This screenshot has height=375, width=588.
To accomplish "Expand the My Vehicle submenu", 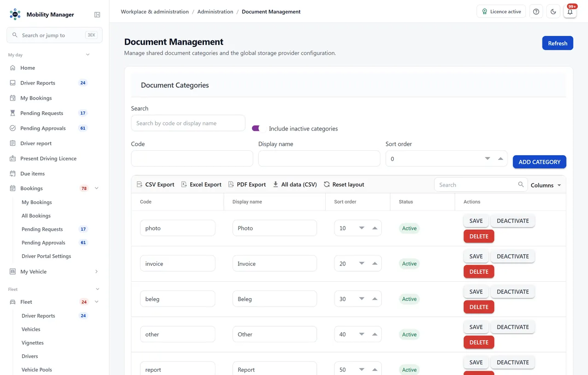I will 96,272.
